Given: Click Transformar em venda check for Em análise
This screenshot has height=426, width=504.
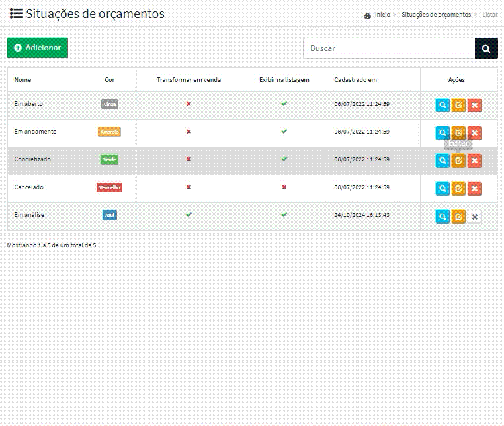Looking at the screenshot, I should [x=189, y=215].
